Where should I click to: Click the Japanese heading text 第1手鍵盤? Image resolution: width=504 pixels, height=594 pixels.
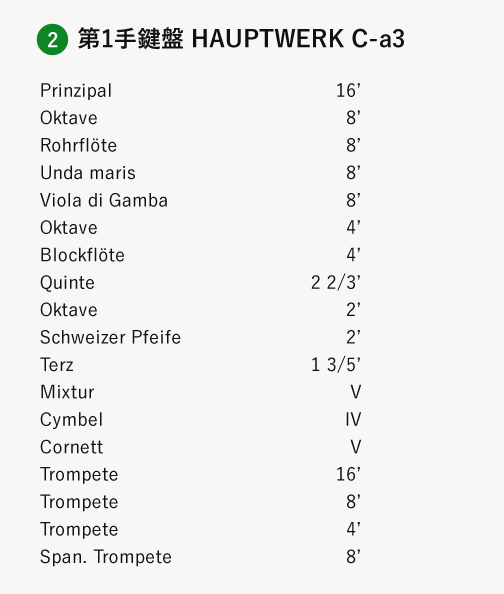click(x=131, y=39)
